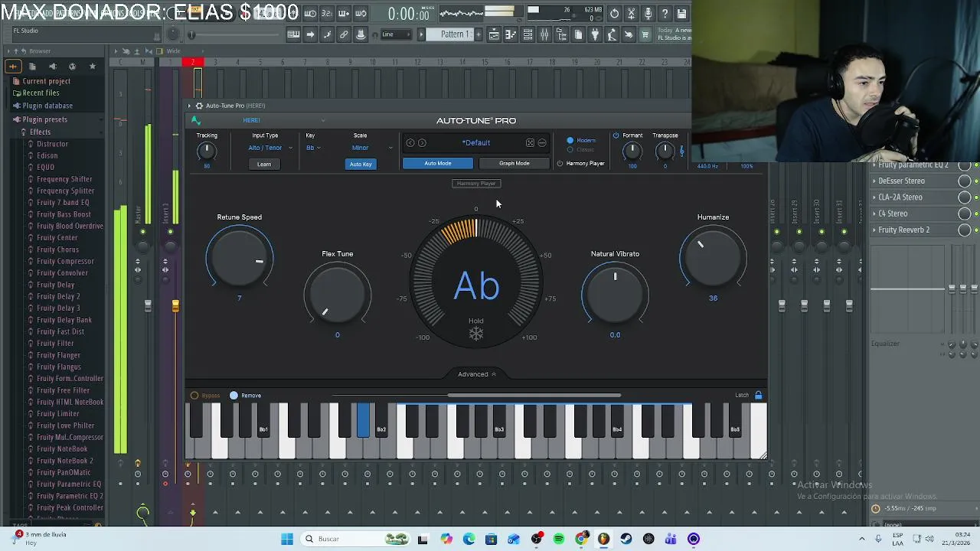
Task: Open Current project in browser
Action: point(46,81)
